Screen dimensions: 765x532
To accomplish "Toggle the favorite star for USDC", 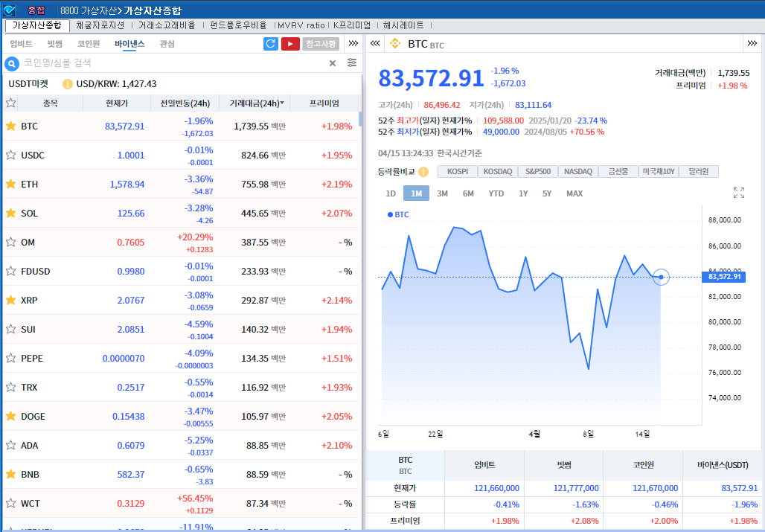I will click(11, 156).
